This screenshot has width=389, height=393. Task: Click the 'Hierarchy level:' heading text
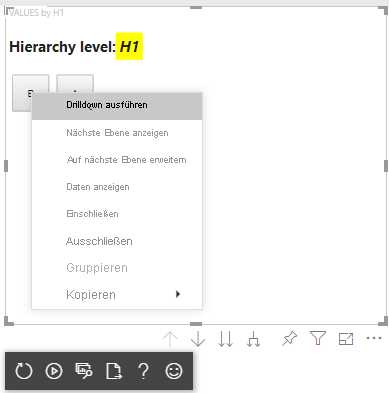click(x=62, y=47)
